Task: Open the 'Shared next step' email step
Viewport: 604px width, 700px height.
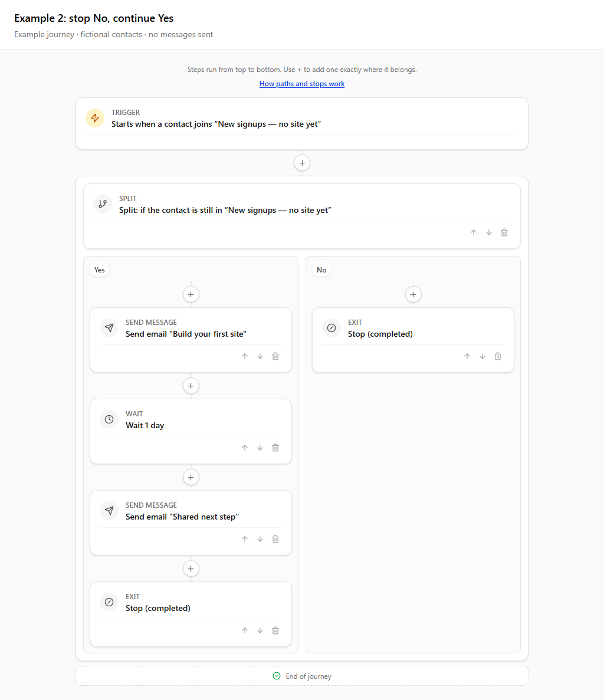Action: coord(191,522)
